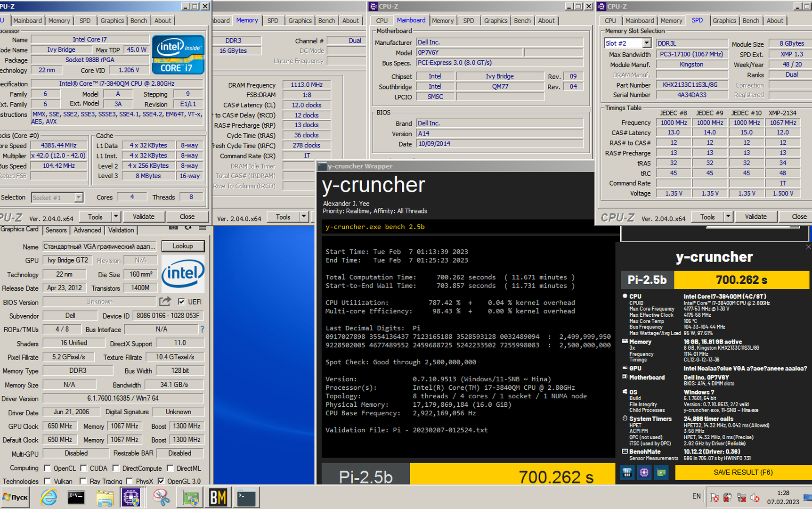Image resolution: width=812 pixels, height=509 pixels.
Task: Toggle OpenCL checkbox
Action: [x=47, y=468]
